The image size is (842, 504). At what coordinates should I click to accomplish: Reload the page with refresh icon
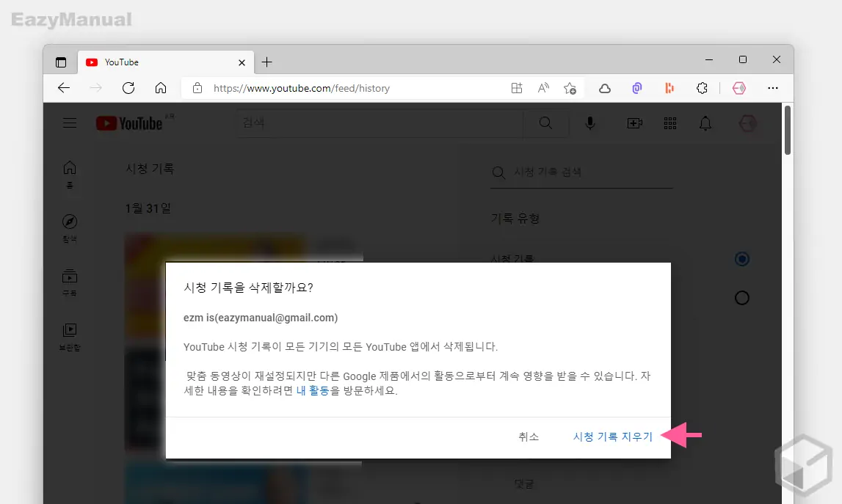(x=128, y=88)
